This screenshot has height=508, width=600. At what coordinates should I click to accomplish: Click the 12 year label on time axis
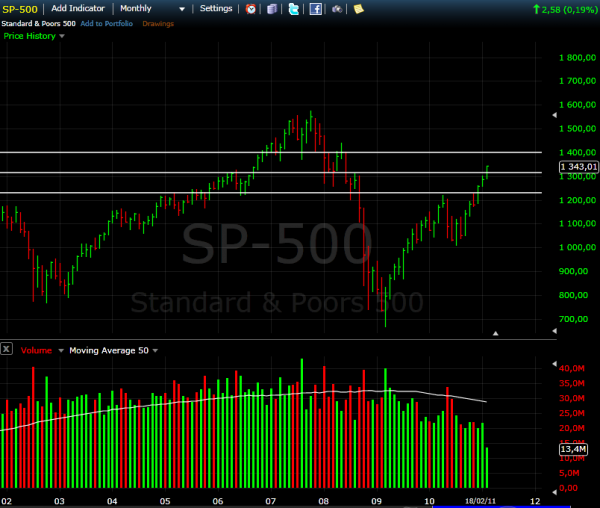(535, 501)
